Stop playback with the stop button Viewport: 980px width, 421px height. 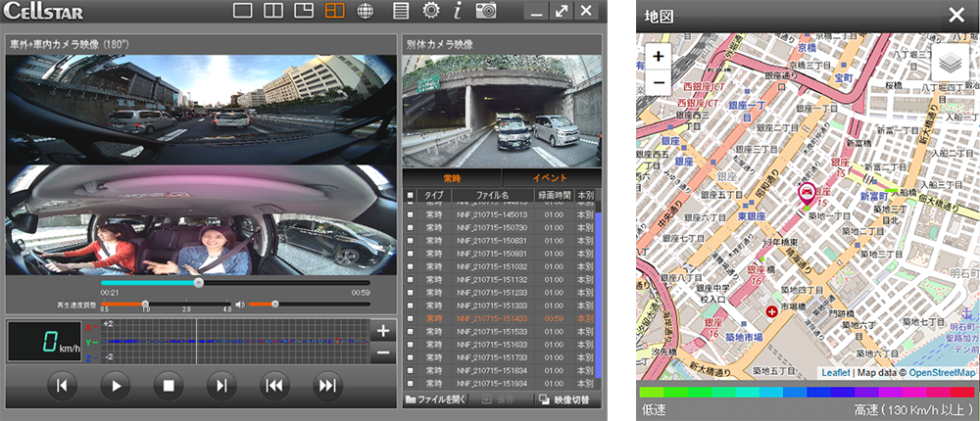169,386
